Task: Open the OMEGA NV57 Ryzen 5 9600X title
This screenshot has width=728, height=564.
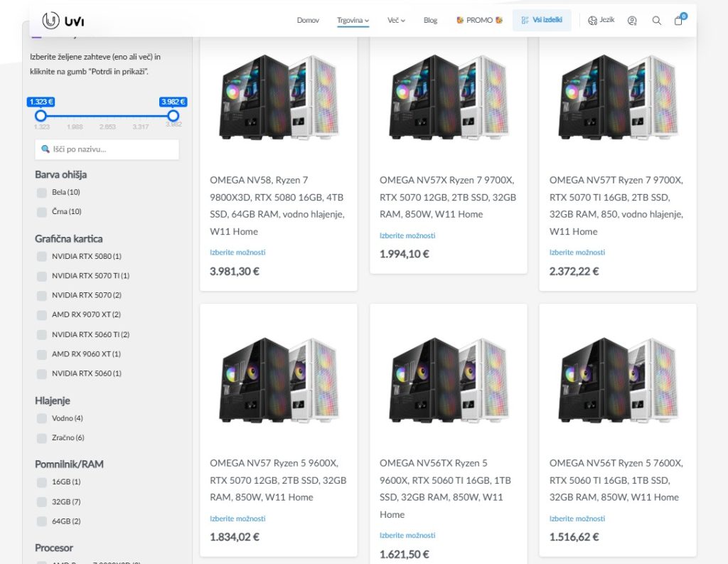Action: [x=278, y=480]
